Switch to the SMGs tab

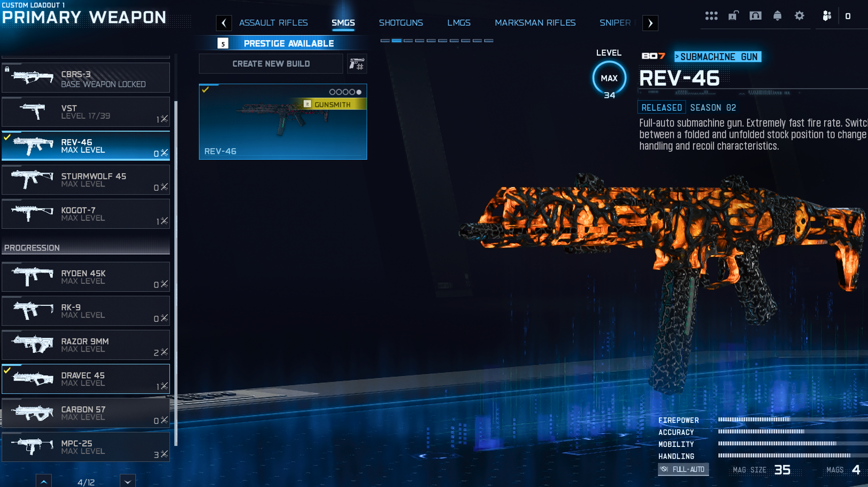coord(343,23)
